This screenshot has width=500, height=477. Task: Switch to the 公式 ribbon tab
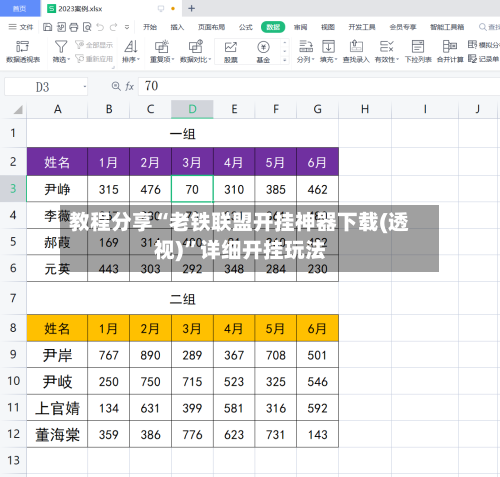click(246, 27)
